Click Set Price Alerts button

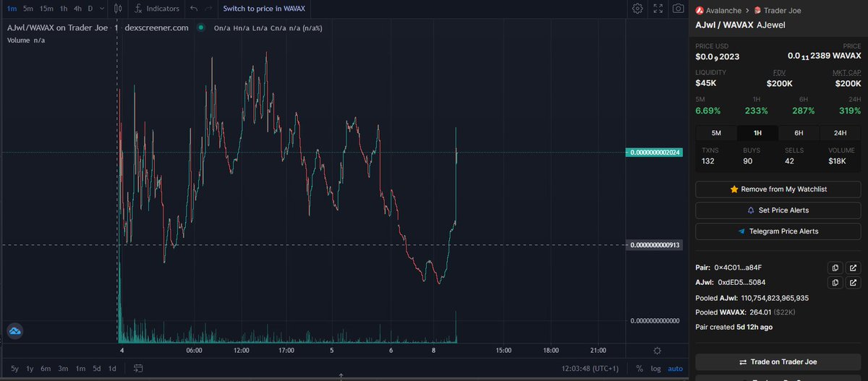click(778, 210)
